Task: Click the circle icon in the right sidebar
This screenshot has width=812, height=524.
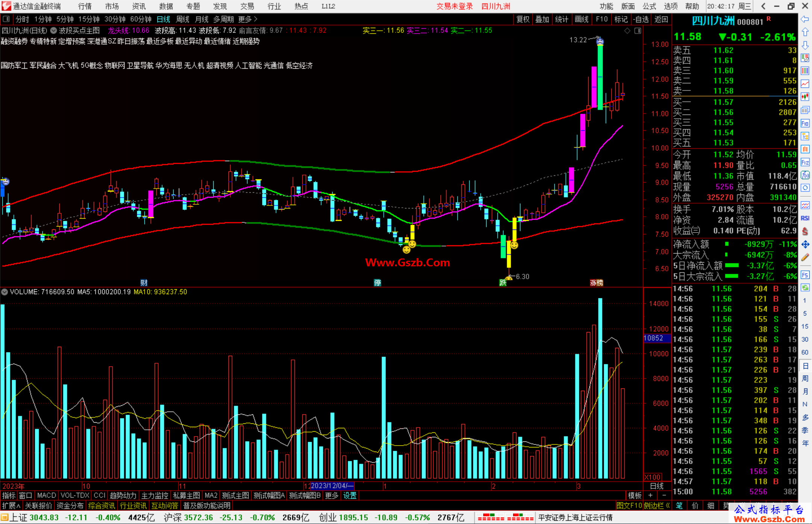Action: pyautogui.click(x=805, y=188)
